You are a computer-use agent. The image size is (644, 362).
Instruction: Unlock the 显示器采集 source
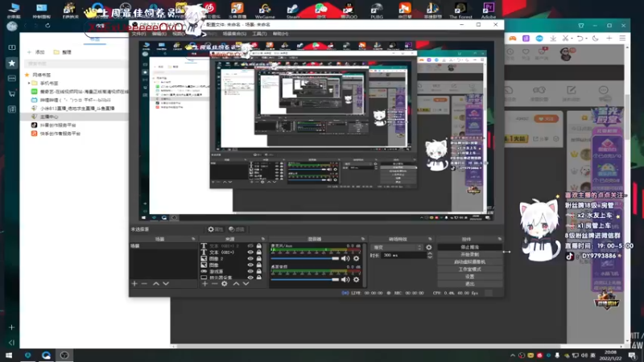point(258,278)
